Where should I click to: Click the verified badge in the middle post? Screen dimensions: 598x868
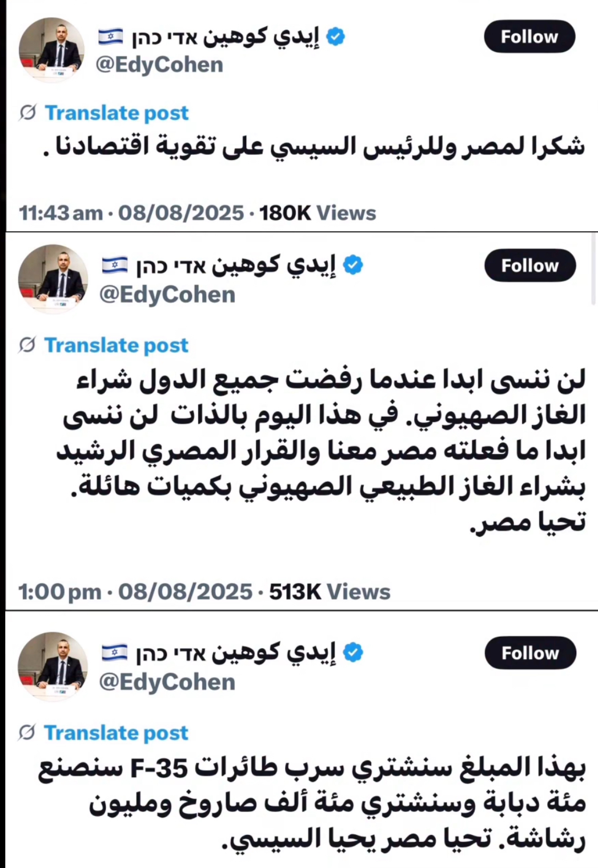point(354,265)
